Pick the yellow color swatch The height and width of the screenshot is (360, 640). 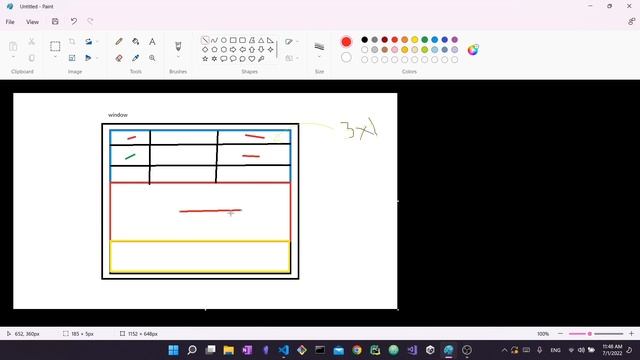coord(415,40)
